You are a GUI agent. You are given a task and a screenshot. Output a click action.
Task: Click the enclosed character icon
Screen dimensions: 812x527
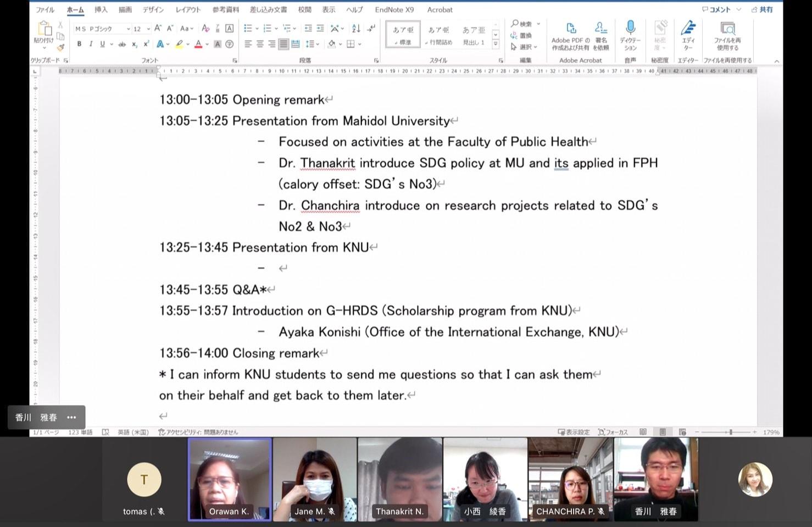pos(230,44)
